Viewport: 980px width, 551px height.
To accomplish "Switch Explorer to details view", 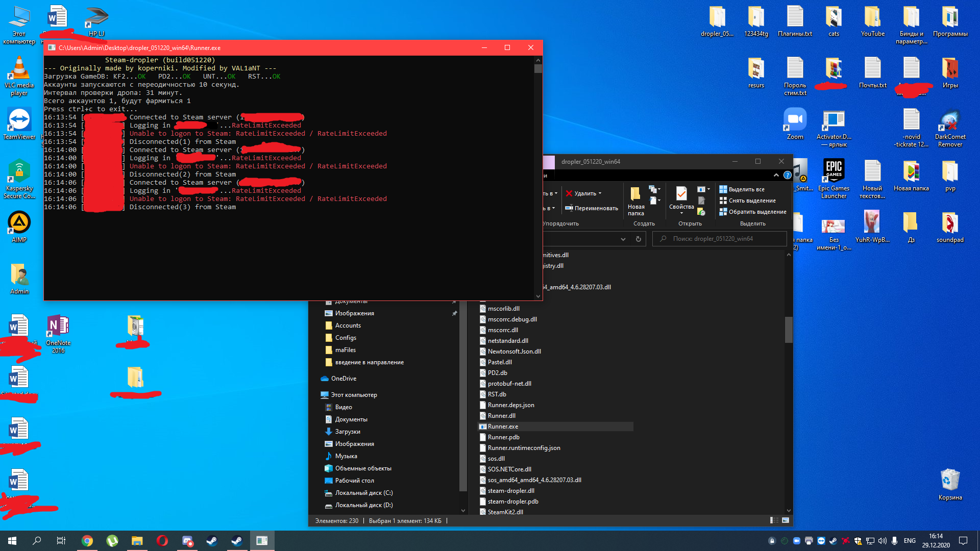I will 774,520.
